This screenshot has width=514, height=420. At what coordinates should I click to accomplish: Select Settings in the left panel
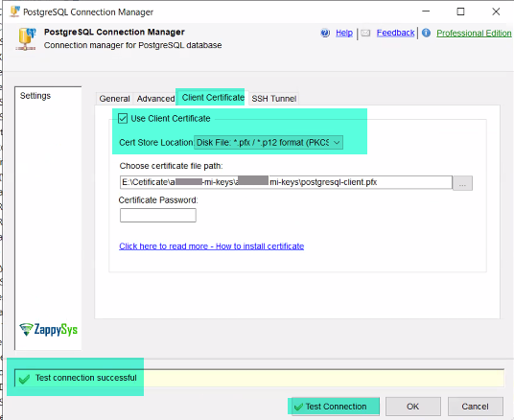[x=35, y=96]
